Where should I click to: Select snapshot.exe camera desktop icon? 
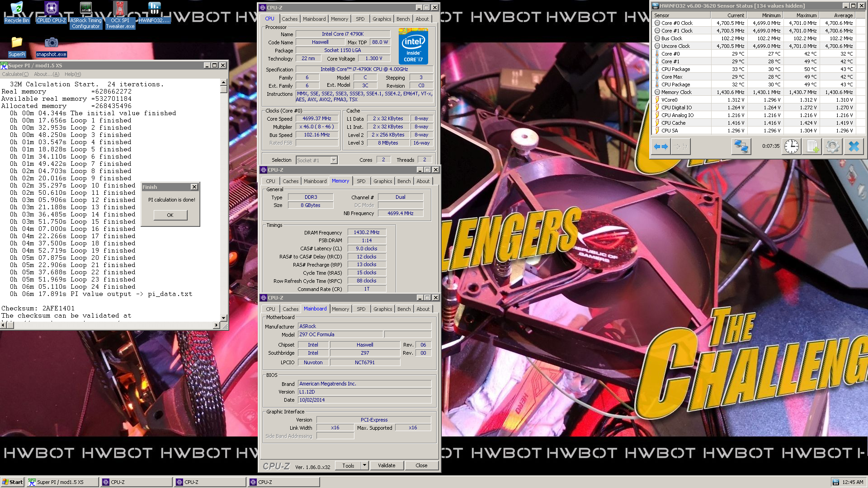click(x=51, y=47)
